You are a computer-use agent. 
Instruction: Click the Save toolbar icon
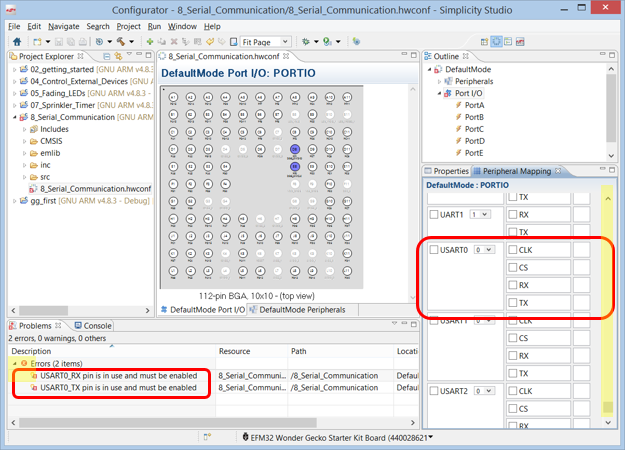(59, 41)
